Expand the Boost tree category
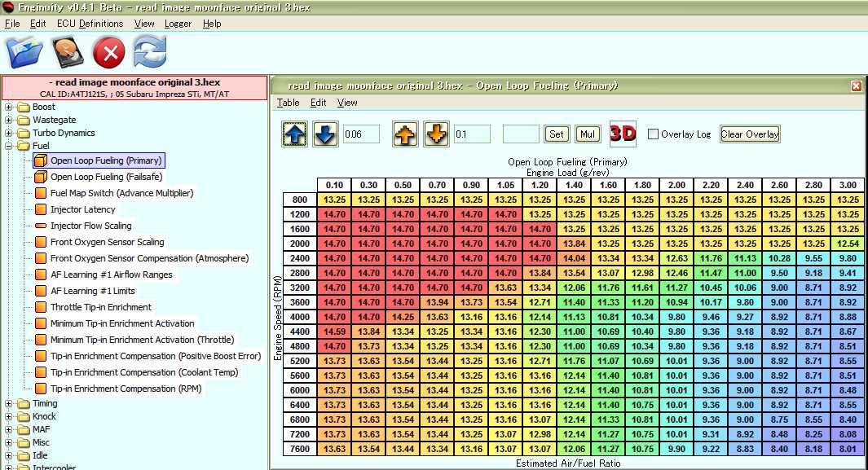Screen dimensions: 868x470 coord(9,107)
